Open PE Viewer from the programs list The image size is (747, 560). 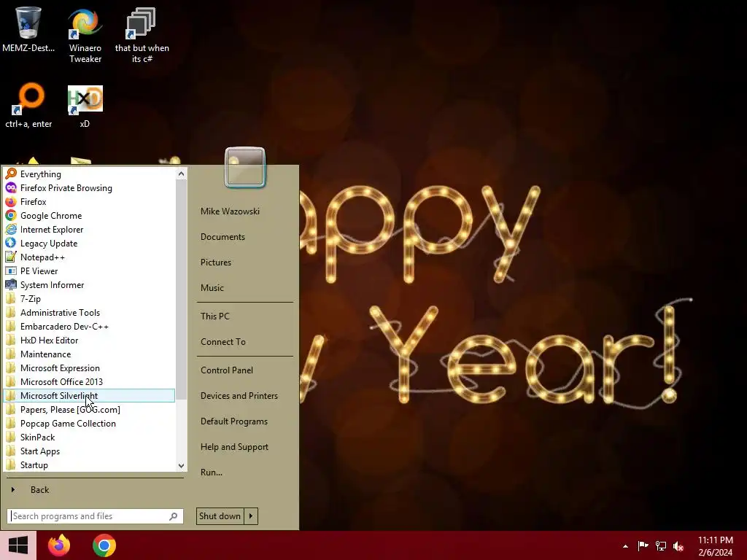click(x=89, y=271)
